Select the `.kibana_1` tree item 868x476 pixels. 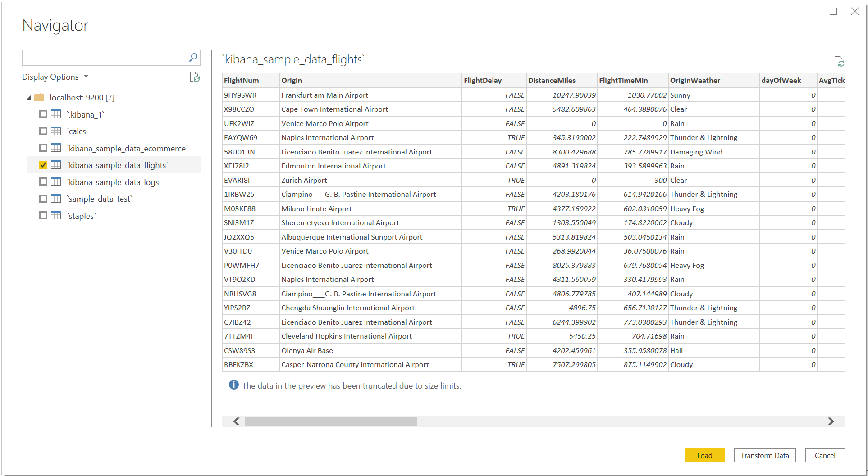point(85,114)
